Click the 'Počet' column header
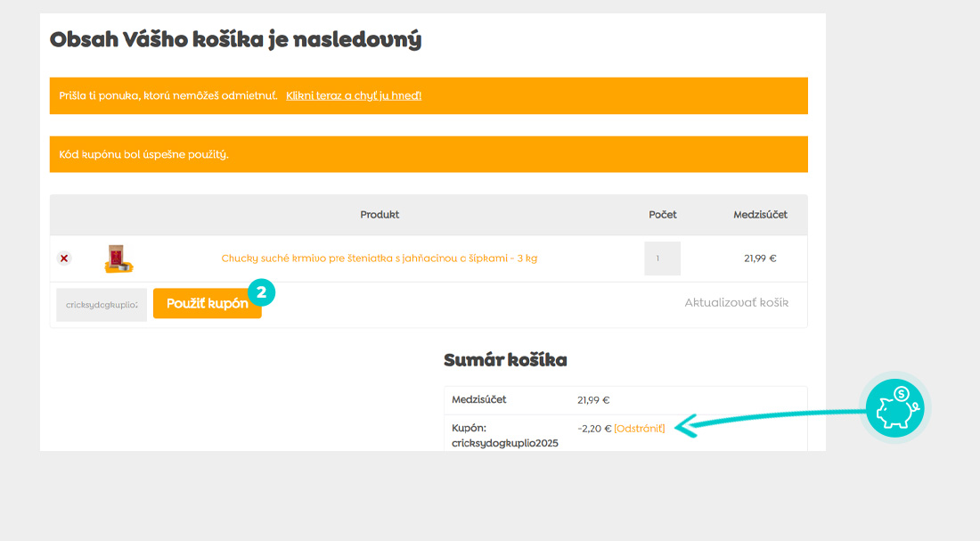Viewport: 980px width, 541px height. tap(662, 215)
